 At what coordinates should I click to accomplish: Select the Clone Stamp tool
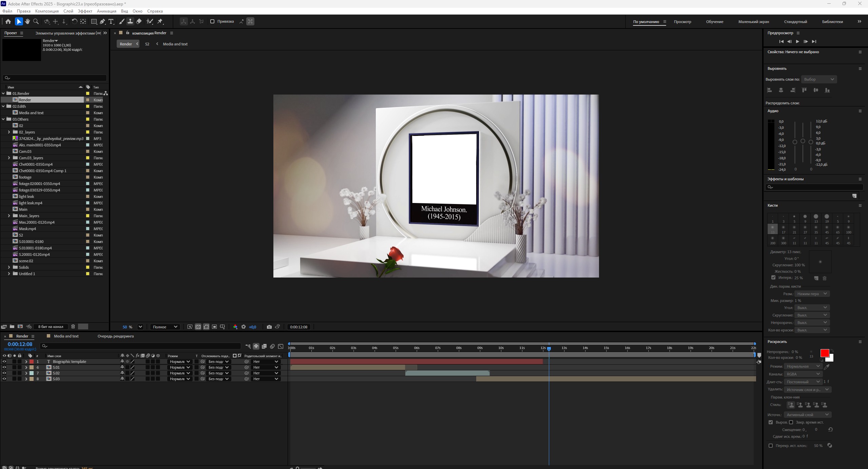130,21
